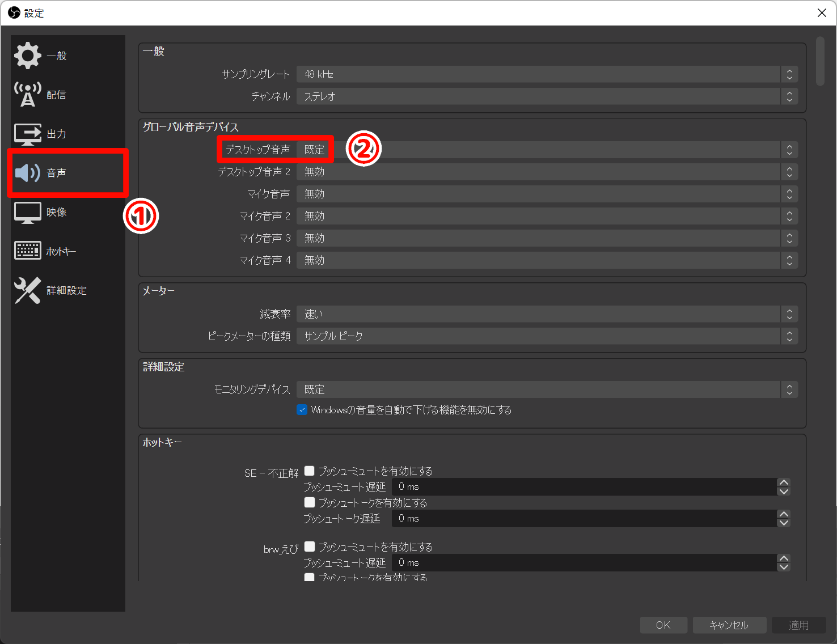Select the 音声 speaker icon in sidebar
Screen dimensions: 837x644
(28, 173)
